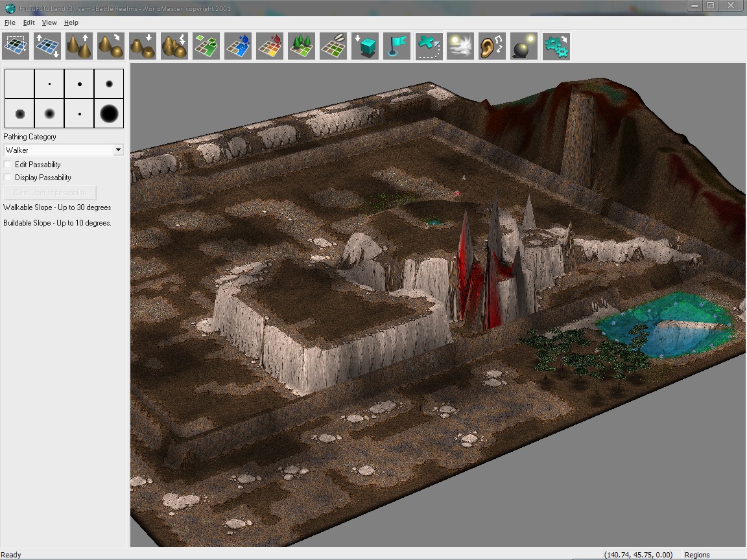
Task: Select the green terrain tile paint tool
Action: point(206,46)
